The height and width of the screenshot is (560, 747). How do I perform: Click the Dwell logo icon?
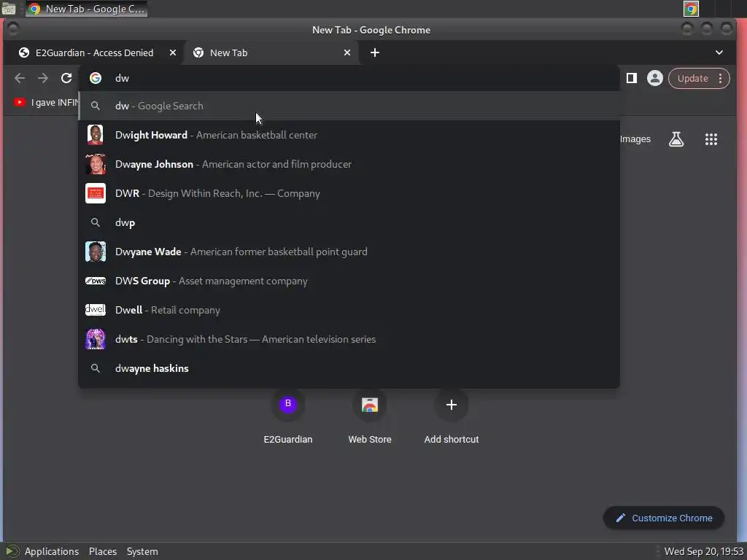point(96,310)
